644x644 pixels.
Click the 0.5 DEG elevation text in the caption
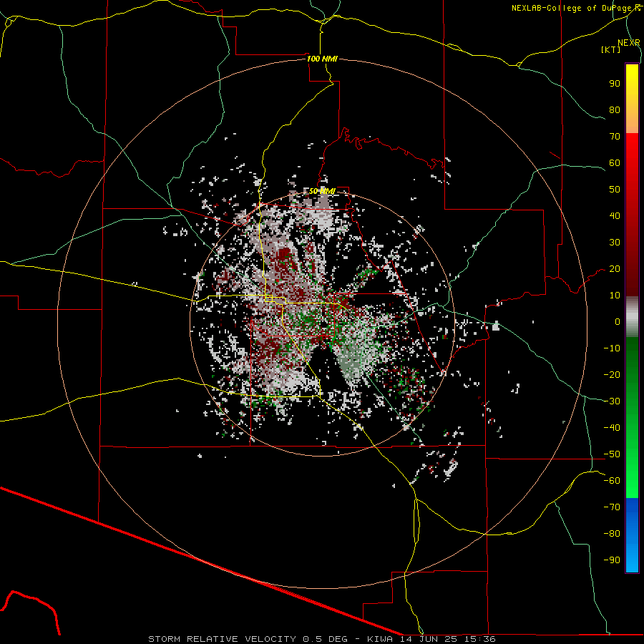coord(325,639)
